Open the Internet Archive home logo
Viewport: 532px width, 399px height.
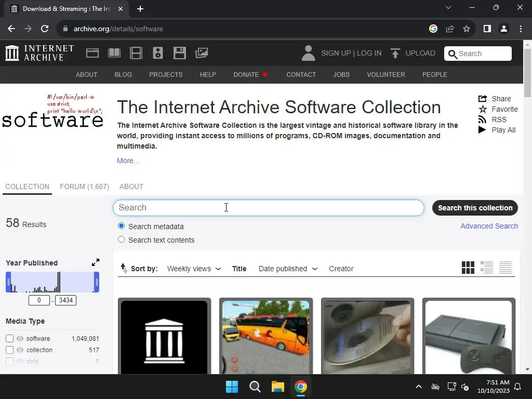[39, 54]
